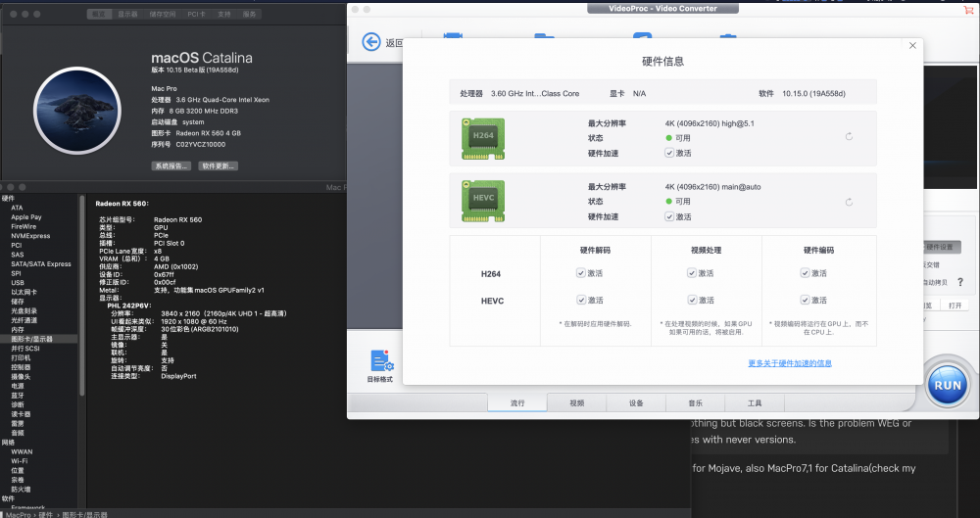Select NVMExpress in System Report sidebar
This screenshot has height=518, width=980.
pyautogui.click(x=30, y=236)
